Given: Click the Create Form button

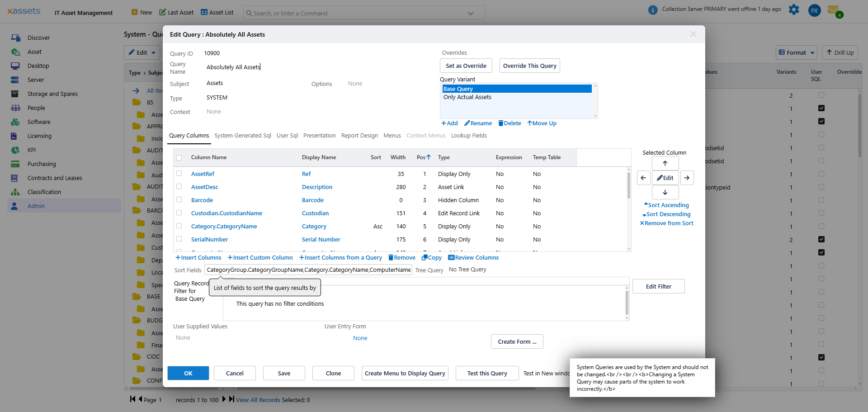Looking at the screenshot, I should click(517, 341).
